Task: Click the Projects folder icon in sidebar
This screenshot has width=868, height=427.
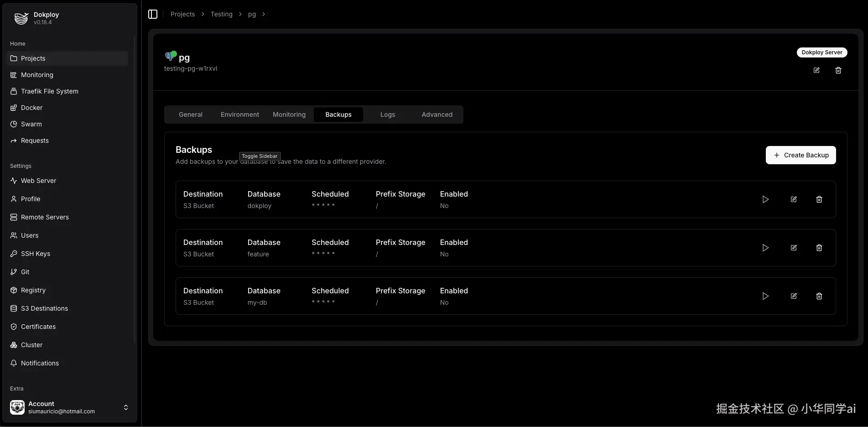Action: click(14, 58)
